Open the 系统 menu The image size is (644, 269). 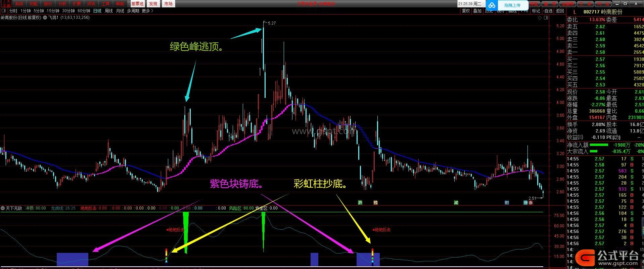tap(19, 4)
